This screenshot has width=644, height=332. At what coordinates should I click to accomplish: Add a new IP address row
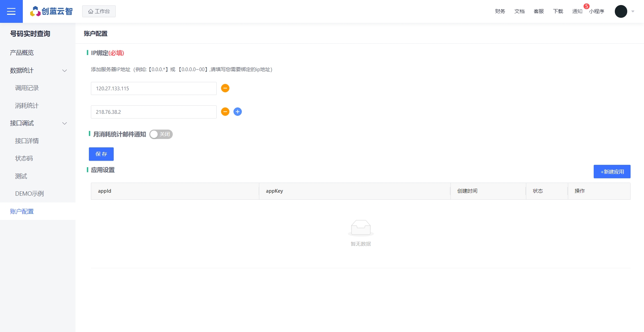click(237, 112)
